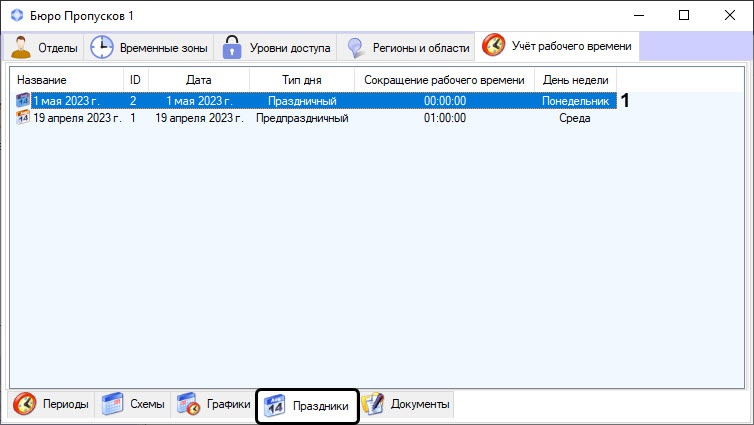Viewport: 754px width, 425px height.
Task: Open the Праздники bottom tab
Action: [x=307, y=406]
